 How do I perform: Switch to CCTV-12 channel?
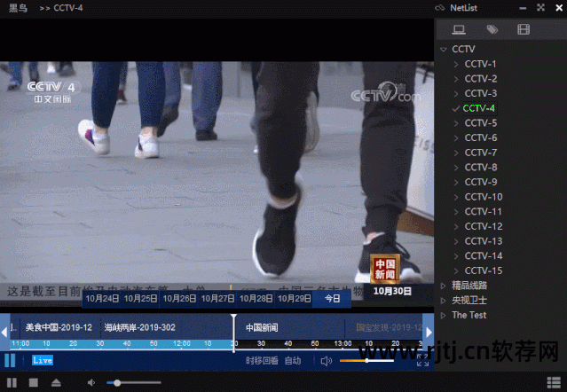[x=484, y=226]
